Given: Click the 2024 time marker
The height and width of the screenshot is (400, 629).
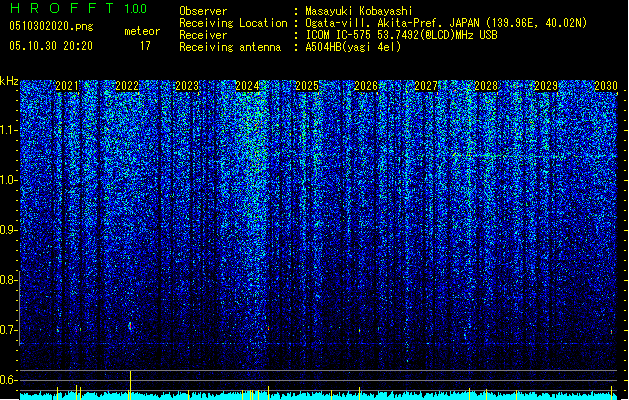Looking at the screenshot, I should click(247, 86).
